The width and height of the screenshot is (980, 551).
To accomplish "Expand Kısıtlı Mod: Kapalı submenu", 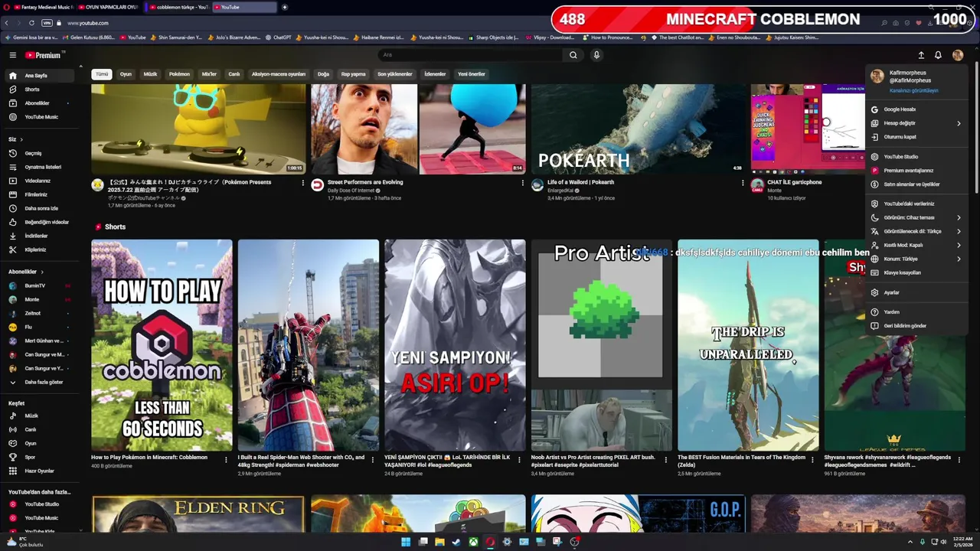I will pos(916,245).
